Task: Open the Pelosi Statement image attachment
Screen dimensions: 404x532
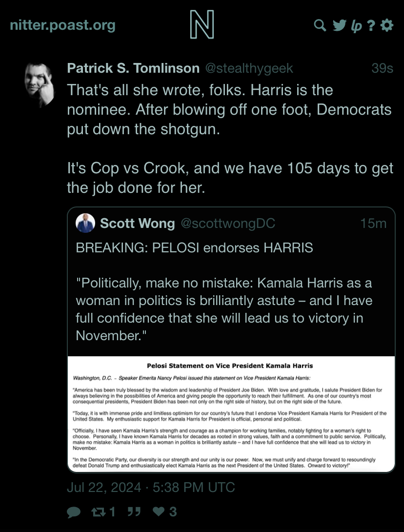Action: point(231,413)
